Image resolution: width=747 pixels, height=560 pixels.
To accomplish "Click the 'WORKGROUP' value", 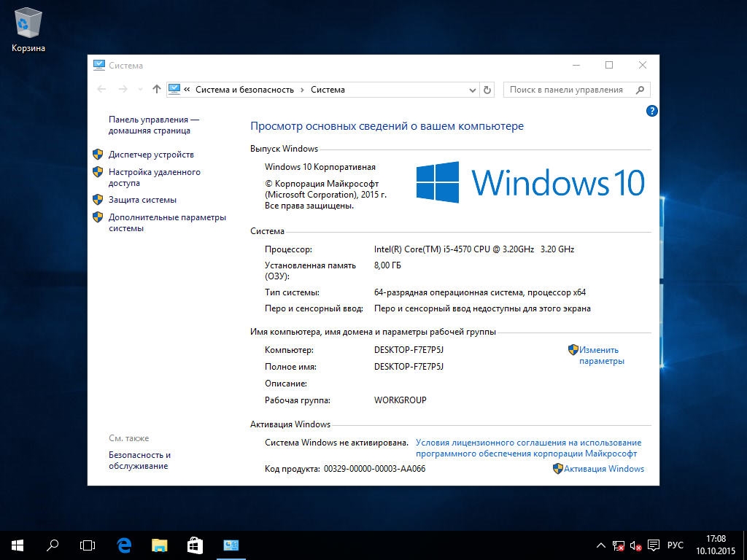I will click(x=400, y=400).
